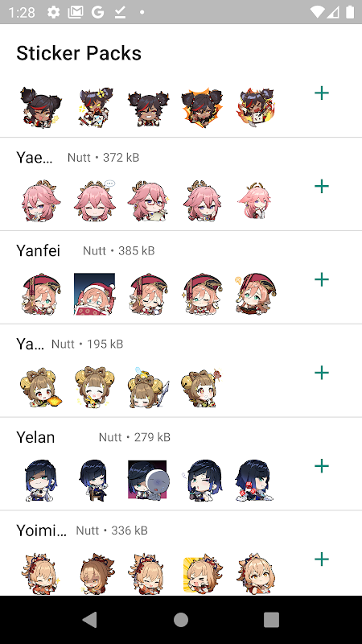Open the Yoimi... pack row title
Viewport: 362px width, 644px height.
(42, 530)
